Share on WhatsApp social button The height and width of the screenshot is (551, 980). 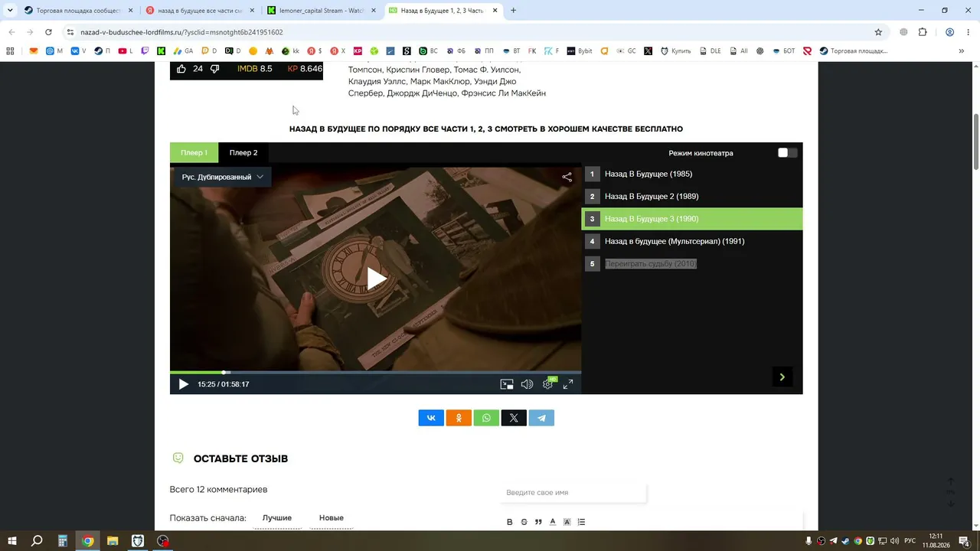(x=486, y=418)
